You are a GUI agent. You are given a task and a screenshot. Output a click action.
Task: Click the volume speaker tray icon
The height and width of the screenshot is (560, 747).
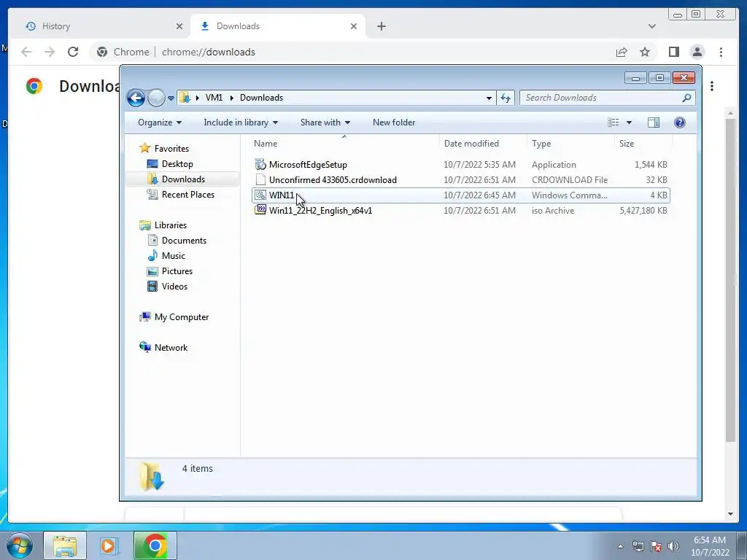(x=673, y=546)
